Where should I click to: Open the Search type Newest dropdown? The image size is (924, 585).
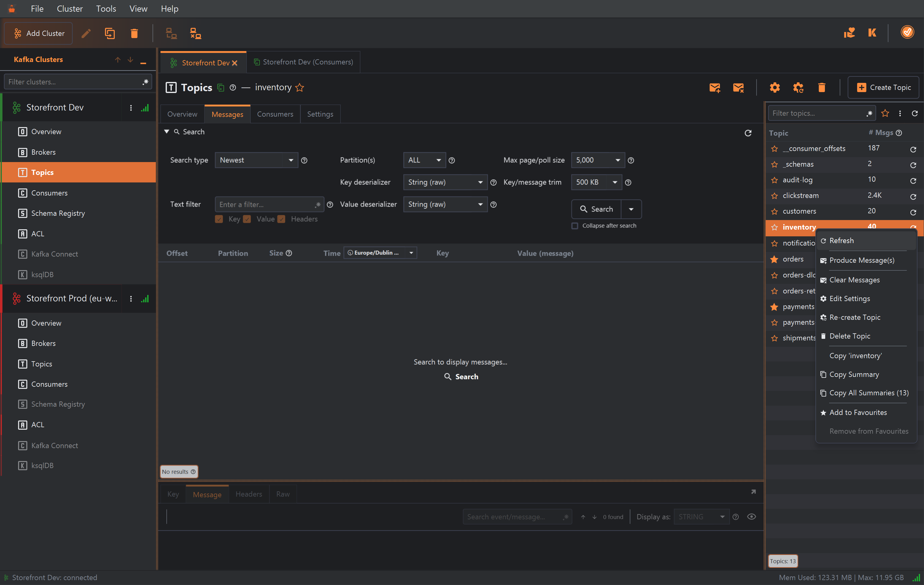click(256, 160)
